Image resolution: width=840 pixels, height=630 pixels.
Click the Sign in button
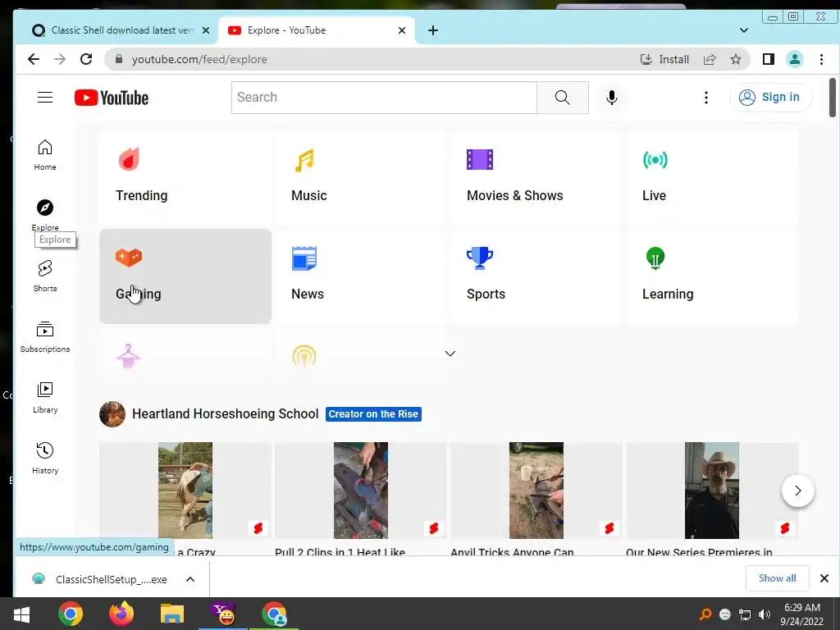[x=770, y=98]
